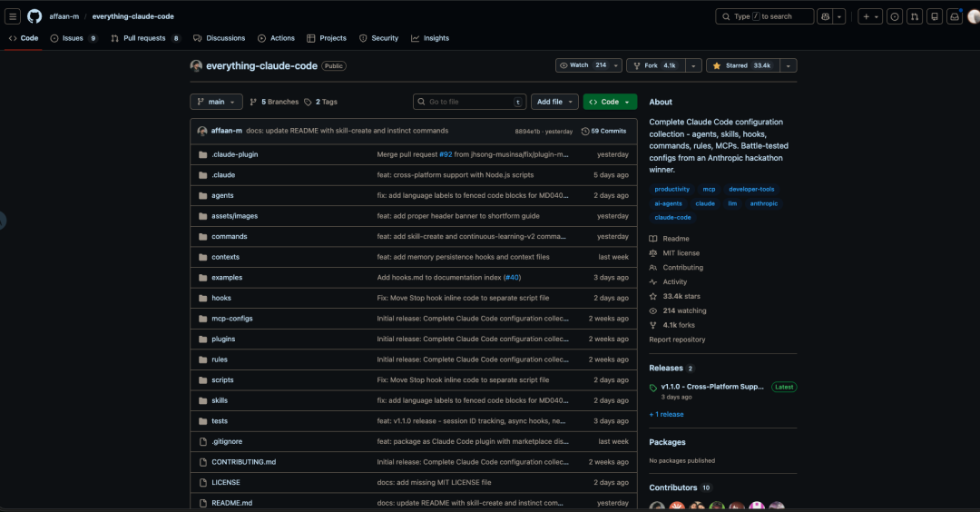Open the skills folder
Image resolution: width=980 pixels, height=512 pixels.
click(x=220, y=400)
